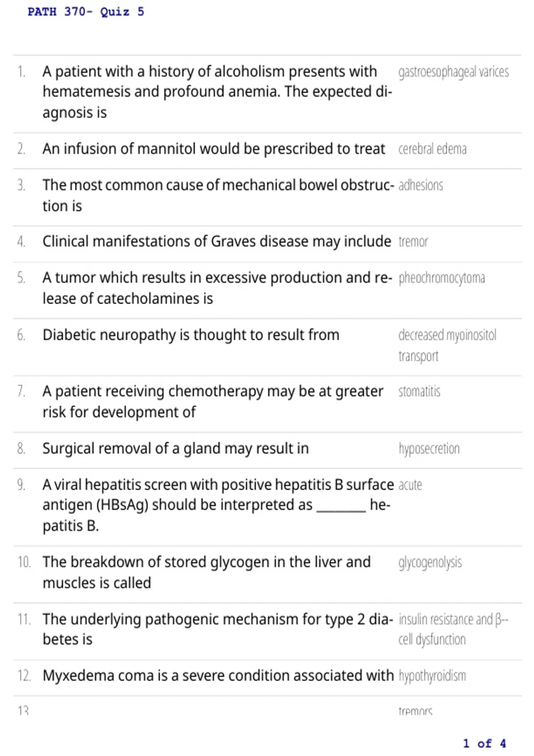This screenshot has height=756, width=534.
Task: Select the adhesions answer for question 3
Action: (x=421, y=185)
